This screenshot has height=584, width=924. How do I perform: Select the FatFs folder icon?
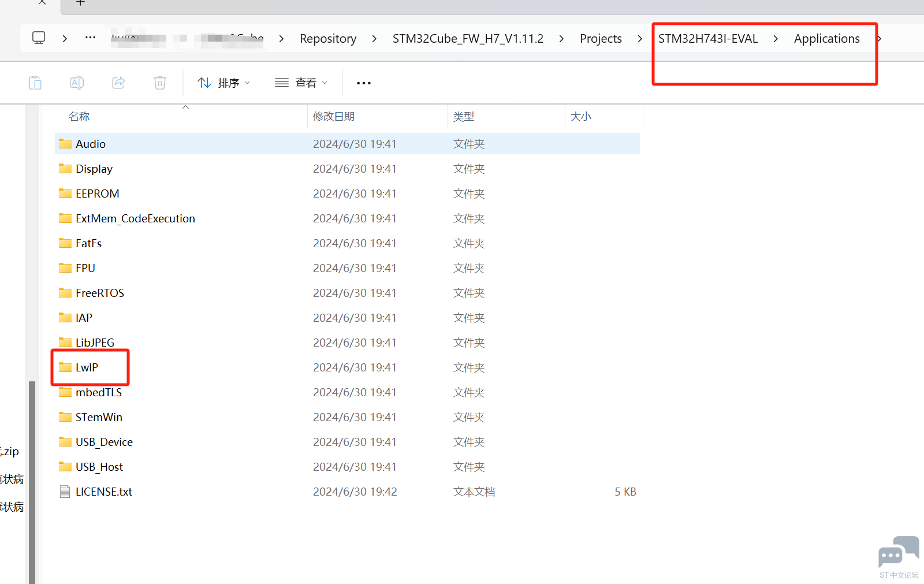coord(65,243)
